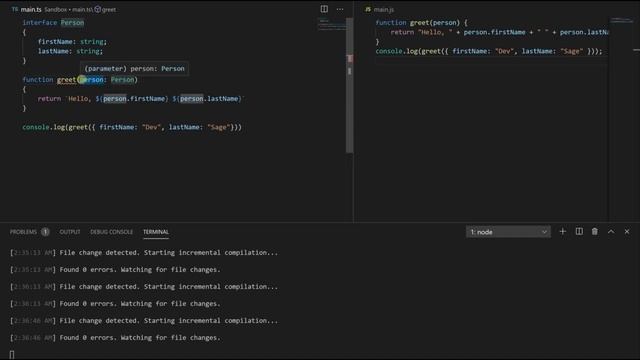640x360 pixels.
Task: Click the '(parameter) person: Person' hover tooltip
Action: click(134, 69)
